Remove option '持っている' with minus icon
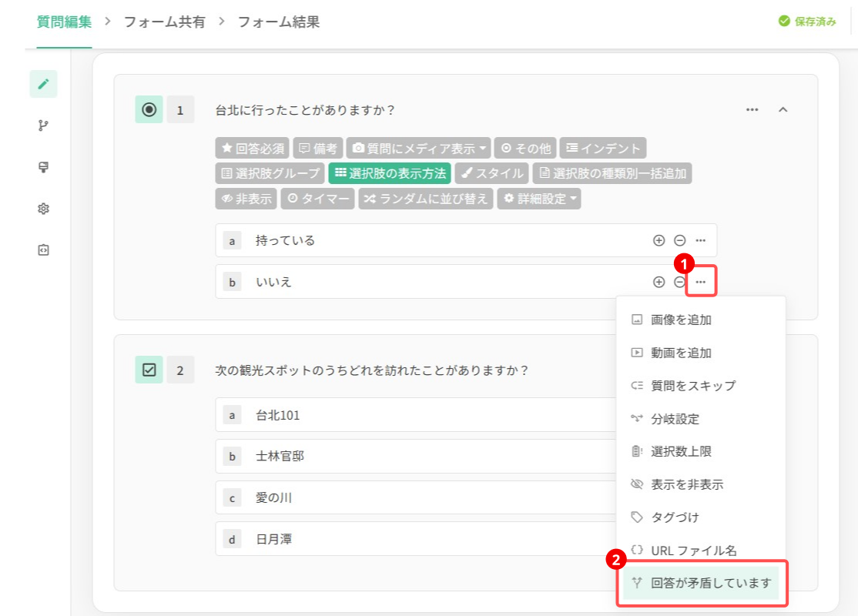The height and width of the screenshot is (616, 858). 679,240
